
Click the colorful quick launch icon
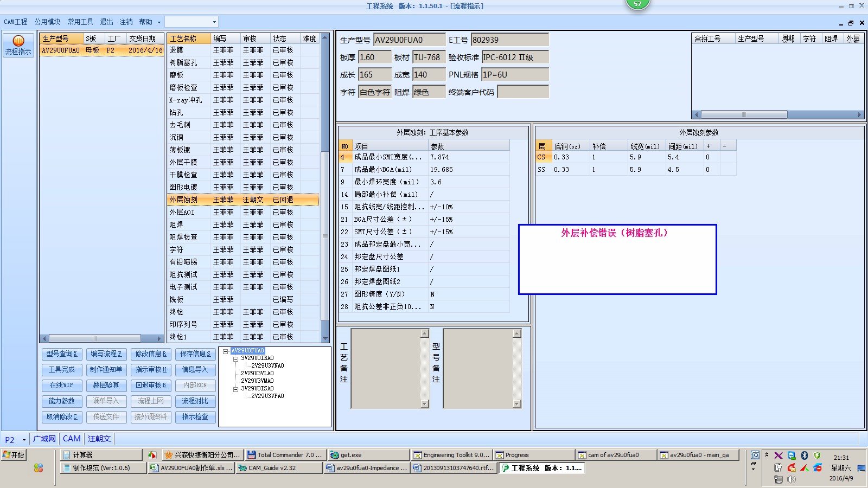pos(38,467)
